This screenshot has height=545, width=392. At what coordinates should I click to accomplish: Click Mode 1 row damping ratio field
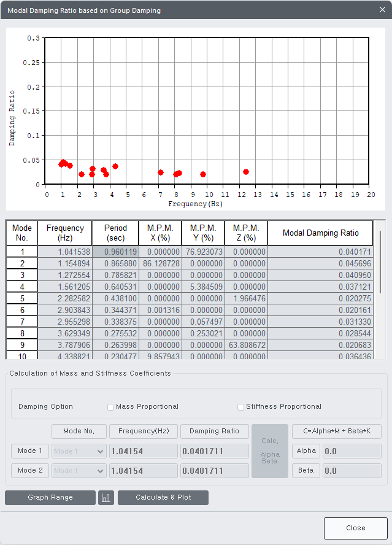point(215,451)
